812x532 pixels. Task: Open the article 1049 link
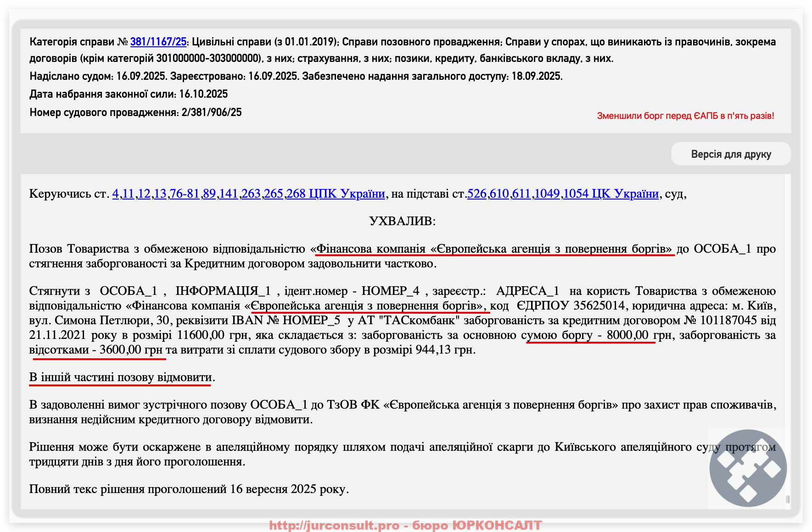pyautogui.click(x=547, y=194)
